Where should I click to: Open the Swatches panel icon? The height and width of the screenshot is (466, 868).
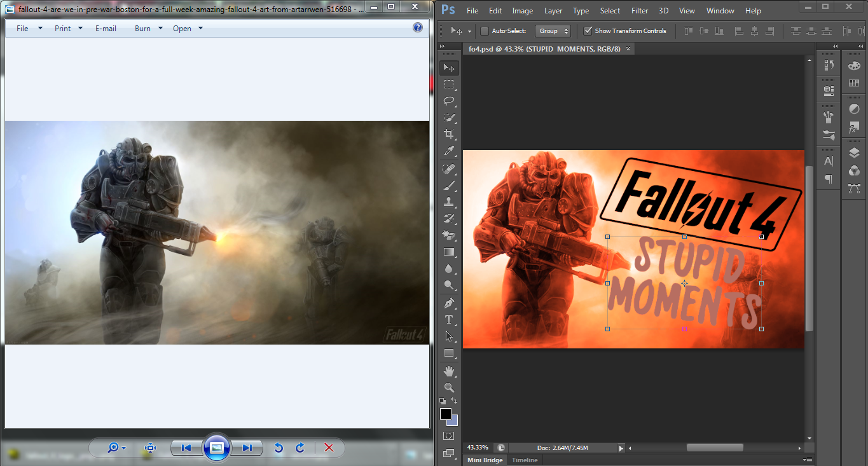854,83
